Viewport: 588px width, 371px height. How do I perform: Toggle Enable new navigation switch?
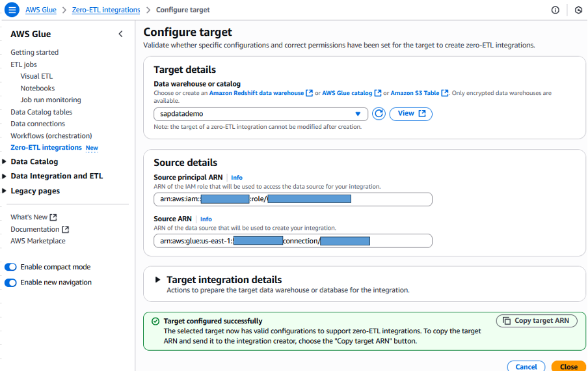[11, 282]
